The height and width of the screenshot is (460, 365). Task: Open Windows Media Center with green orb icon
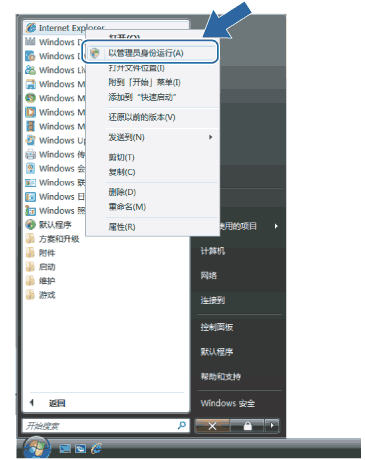click(55, 98)
